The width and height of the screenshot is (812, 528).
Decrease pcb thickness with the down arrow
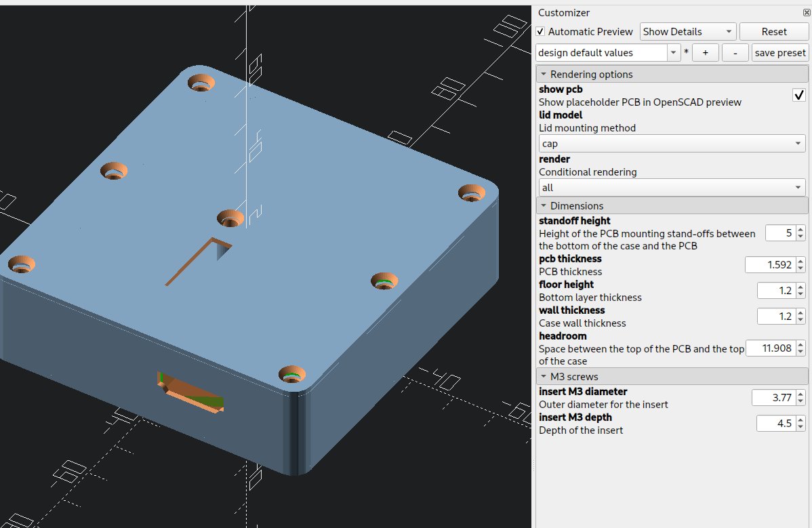[800, 268]
